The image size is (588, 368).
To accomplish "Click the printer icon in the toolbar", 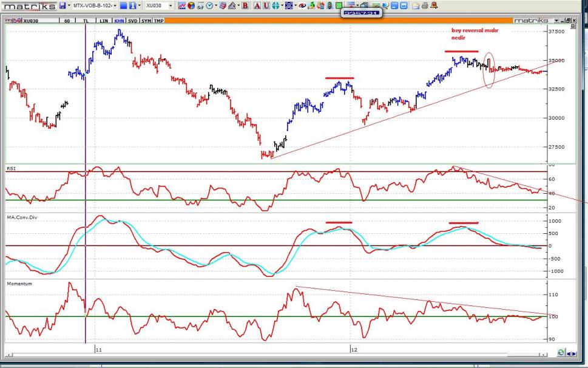I will [425, 5].
